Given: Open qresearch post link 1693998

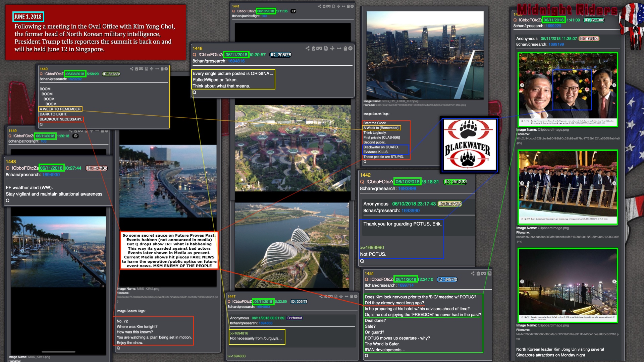Looking at the screenshot, I should coord(407,188).
